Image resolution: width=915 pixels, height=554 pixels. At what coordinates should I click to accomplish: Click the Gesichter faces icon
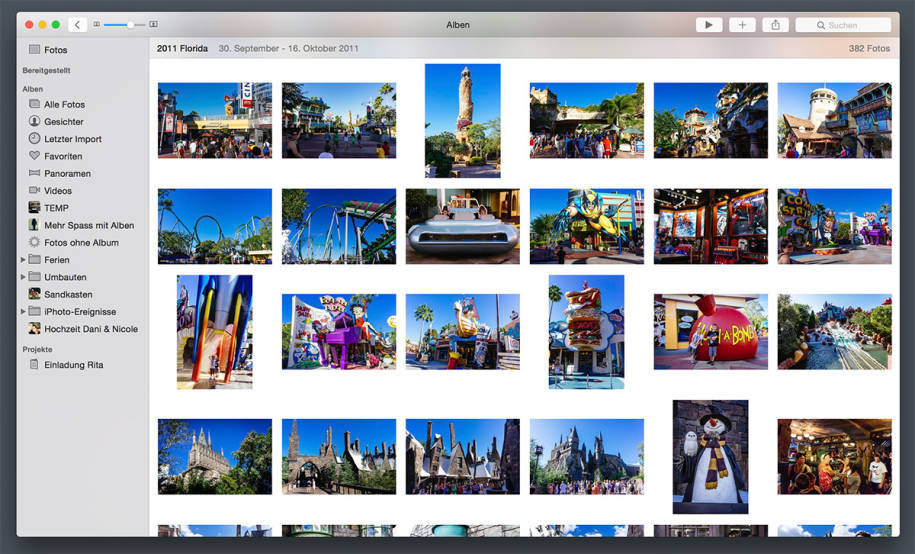pyautogui.click(x=34, y=121)
